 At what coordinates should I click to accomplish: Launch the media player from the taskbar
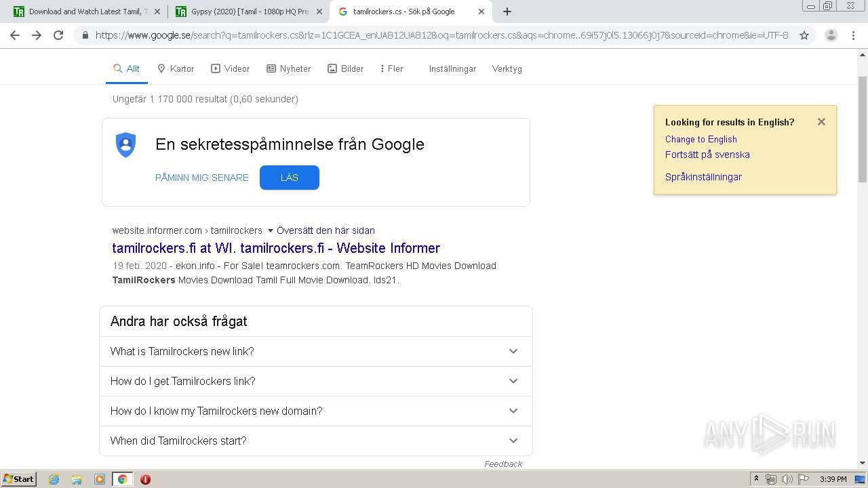pos(100,479)
